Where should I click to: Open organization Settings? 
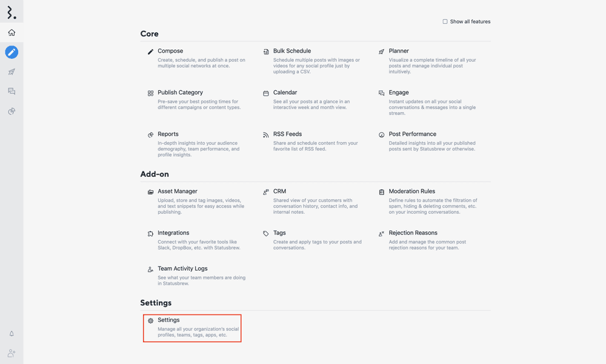point(168,320)
